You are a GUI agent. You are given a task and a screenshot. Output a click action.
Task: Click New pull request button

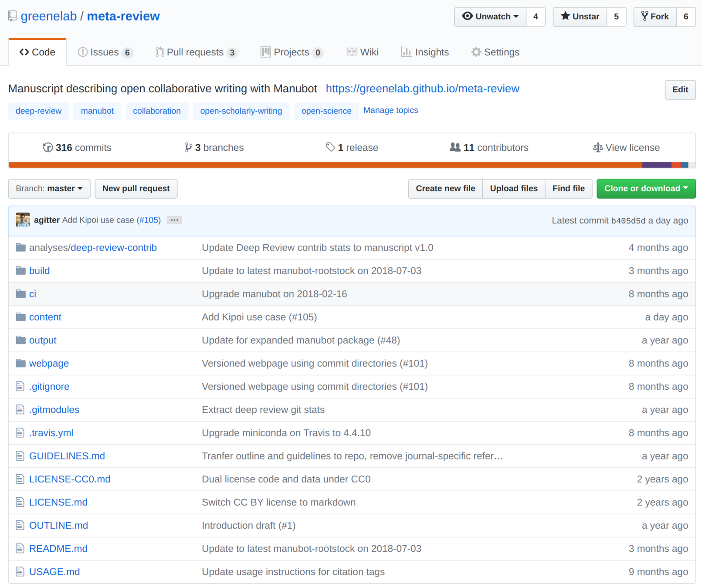click(x=136, y=189)
